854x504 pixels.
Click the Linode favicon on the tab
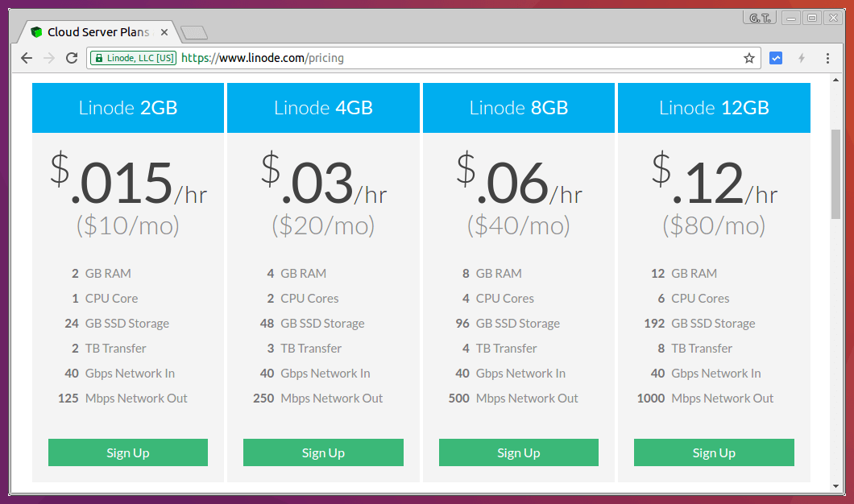(x=36, y=31)
